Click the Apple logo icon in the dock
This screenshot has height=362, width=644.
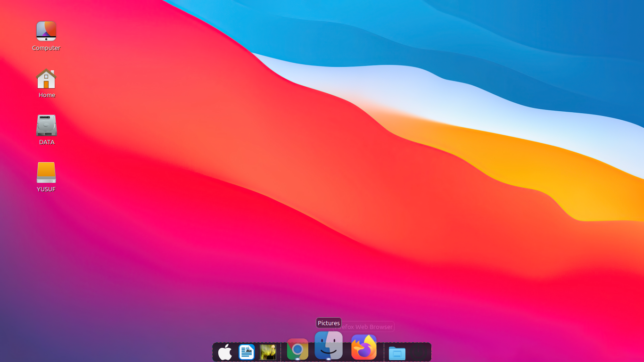tap(225, 352)
